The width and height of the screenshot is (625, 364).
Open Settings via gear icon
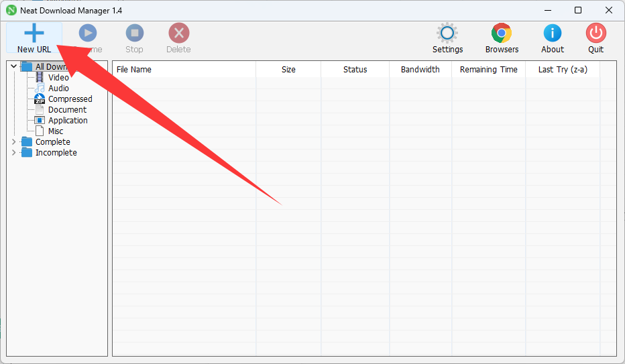pyautogui.click(x=447, y=33)
